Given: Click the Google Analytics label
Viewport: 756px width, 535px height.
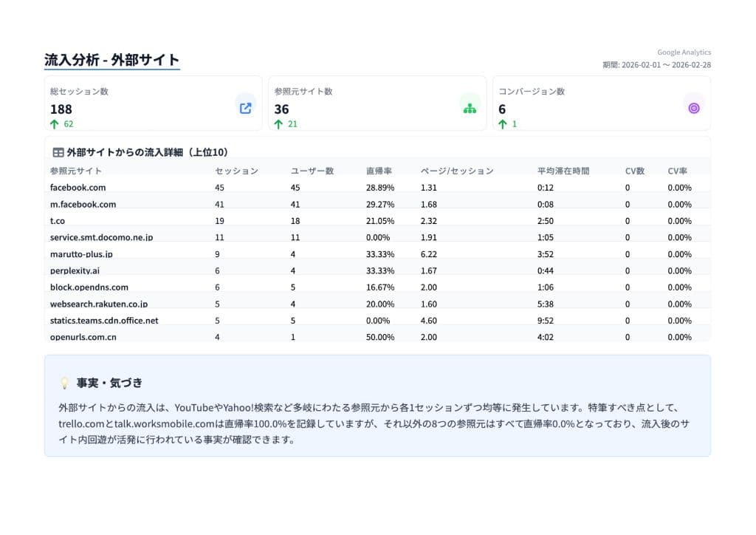Looking at the screenshot, I should (684, 52).
